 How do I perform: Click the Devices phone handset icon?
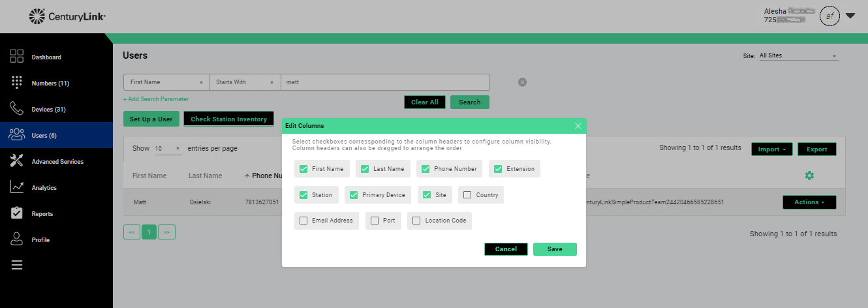tap(17, 109)
